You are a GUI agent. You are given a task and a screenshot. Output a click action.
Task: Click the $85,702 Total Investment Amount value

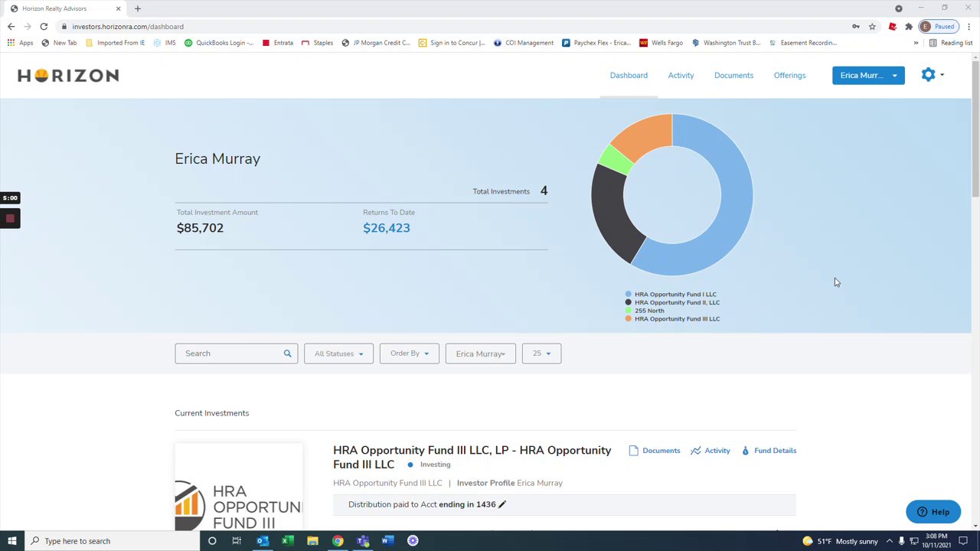point(200,228)
